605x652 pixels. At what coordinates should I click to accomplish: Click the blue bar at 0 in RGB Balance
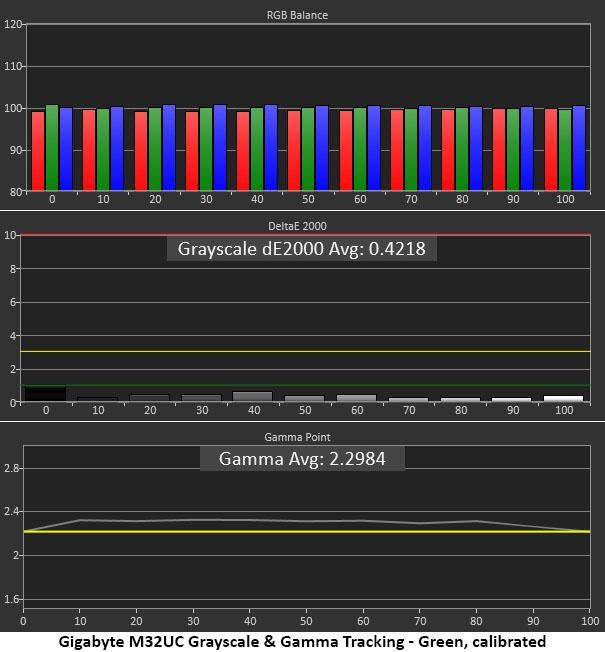pyautogui.click(x=66, y=149)
